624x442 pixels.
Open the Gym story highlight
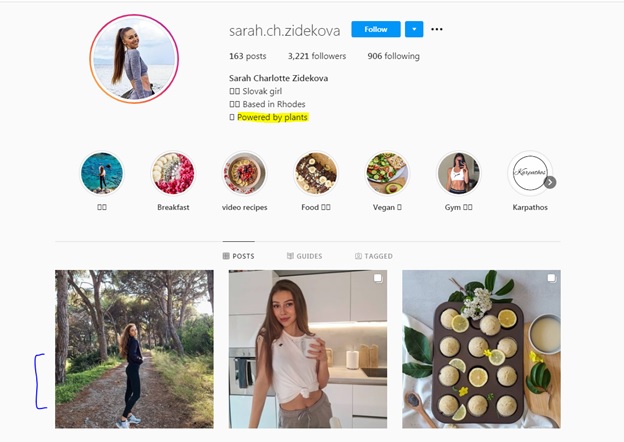[x=458, y=173]
